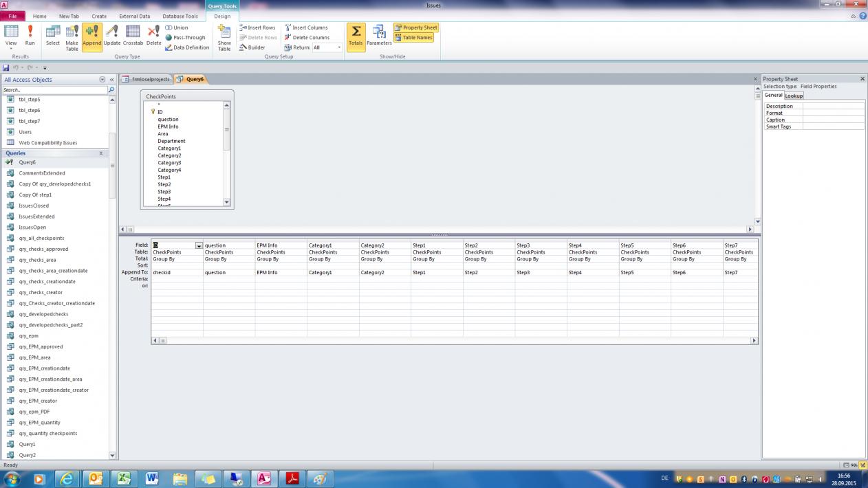Click the Windows Start orb
868x488 pixels.
click(x=12, y=478)
